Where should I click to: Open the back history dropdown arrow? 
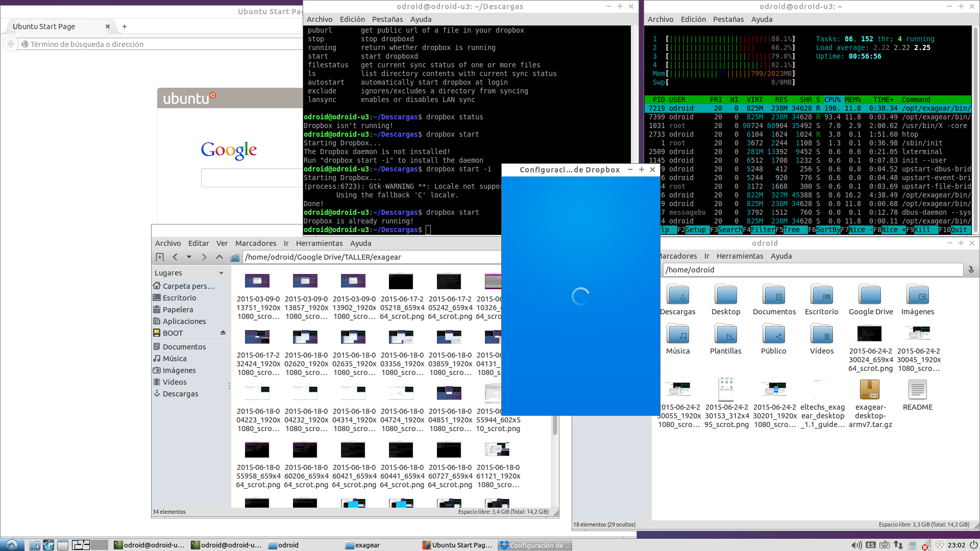tap(189, 257)
